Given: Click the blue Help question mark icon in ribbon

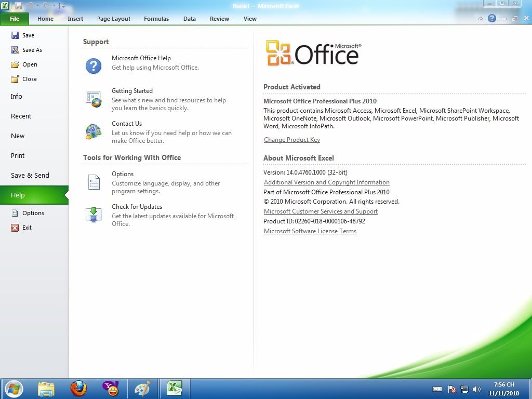Looking at the screenshot, I should tap(492, 19).
